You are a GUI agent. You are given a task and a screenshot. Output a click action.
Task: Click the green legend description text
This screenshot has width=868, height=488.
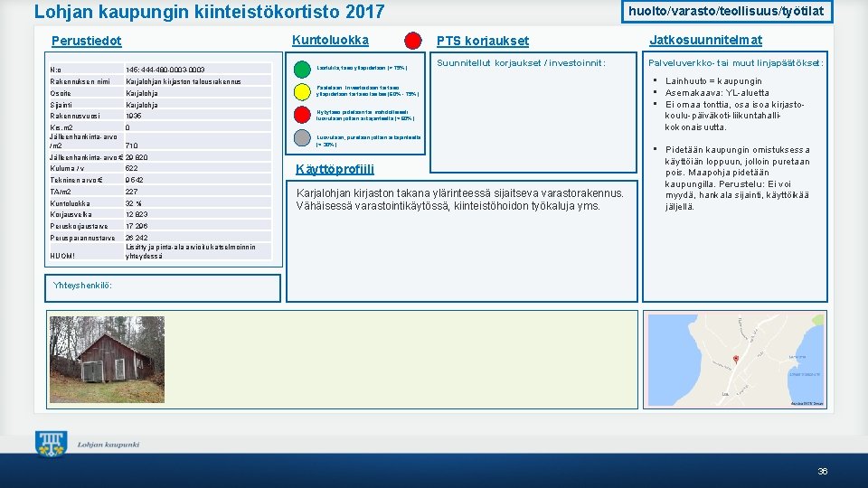[x=362, y=68]
